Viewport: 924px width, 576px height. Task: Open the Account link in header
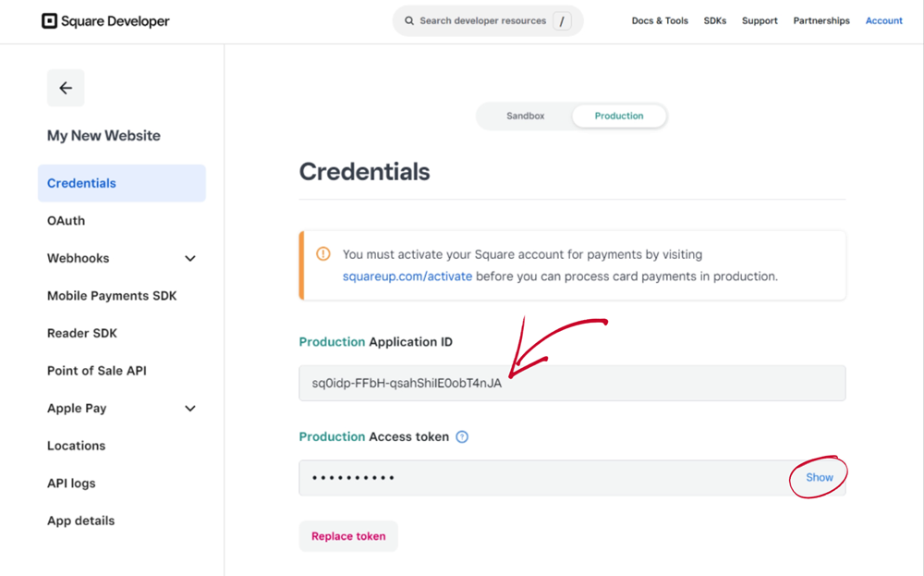pos(883,20)
